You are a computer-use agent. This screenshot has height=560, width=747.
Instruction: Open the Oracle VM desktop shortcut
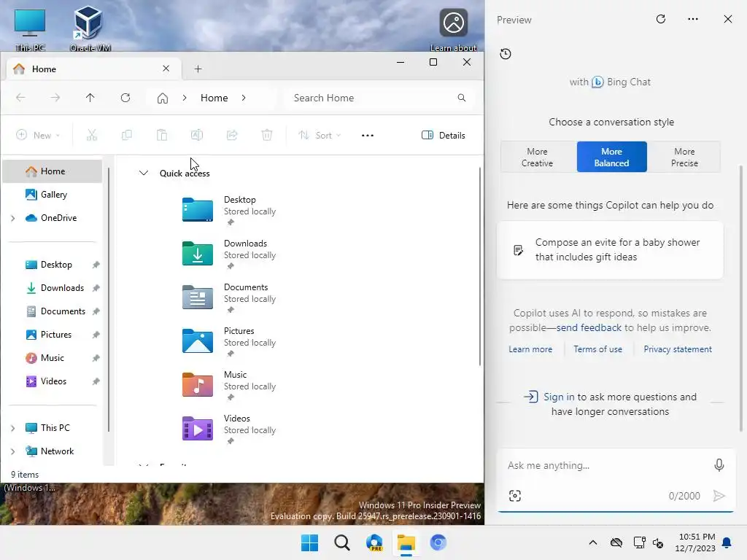point(90,28)
